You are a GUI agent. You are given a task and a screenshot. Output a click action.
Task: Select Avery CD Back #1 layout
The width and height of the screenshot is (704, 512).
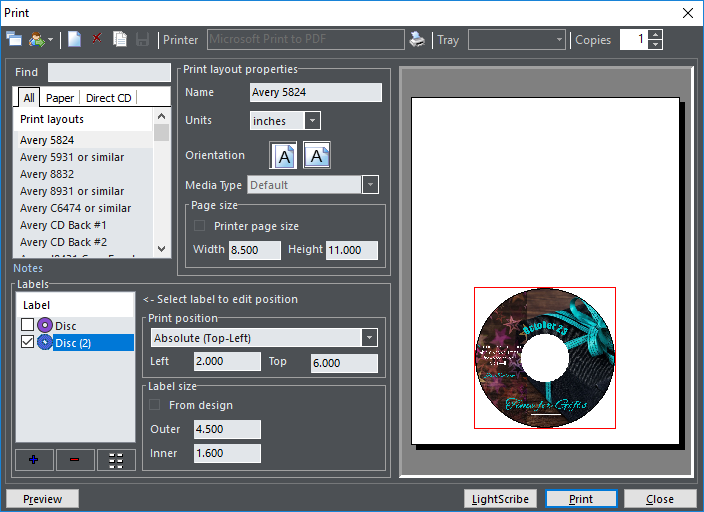pos(84,225)
